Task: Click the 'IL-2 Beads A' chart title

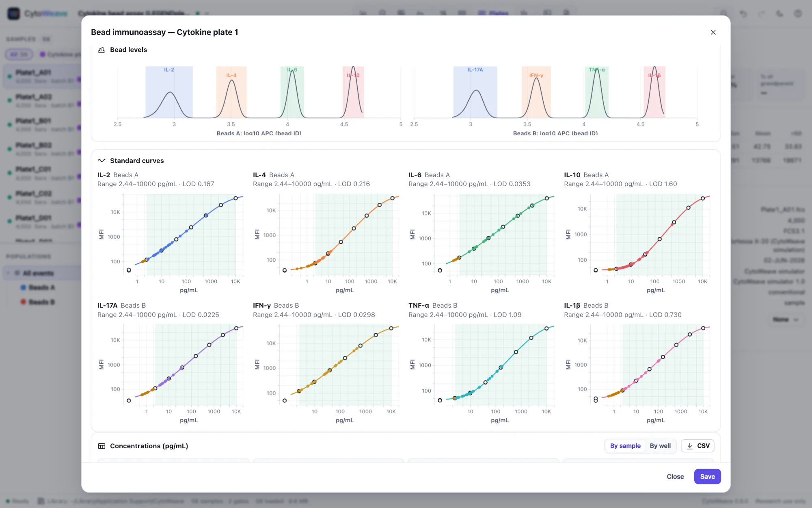Action: 118,175
